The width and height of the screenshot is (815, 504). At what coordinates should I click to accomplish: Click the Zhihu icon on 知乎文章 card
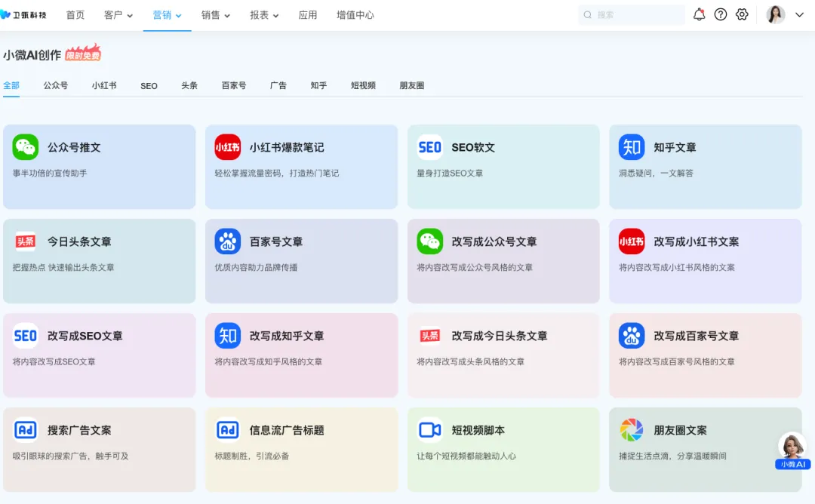click(x=632, y=147)
